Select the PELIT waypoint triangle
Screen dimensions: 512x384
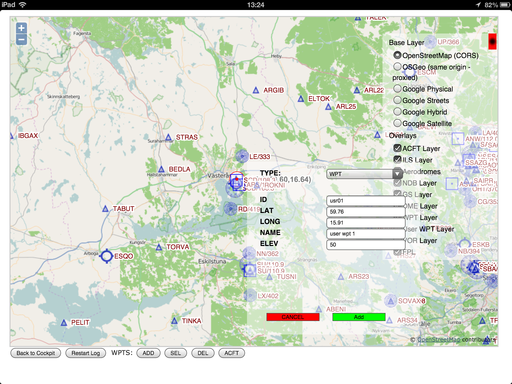tap(64, 323)
